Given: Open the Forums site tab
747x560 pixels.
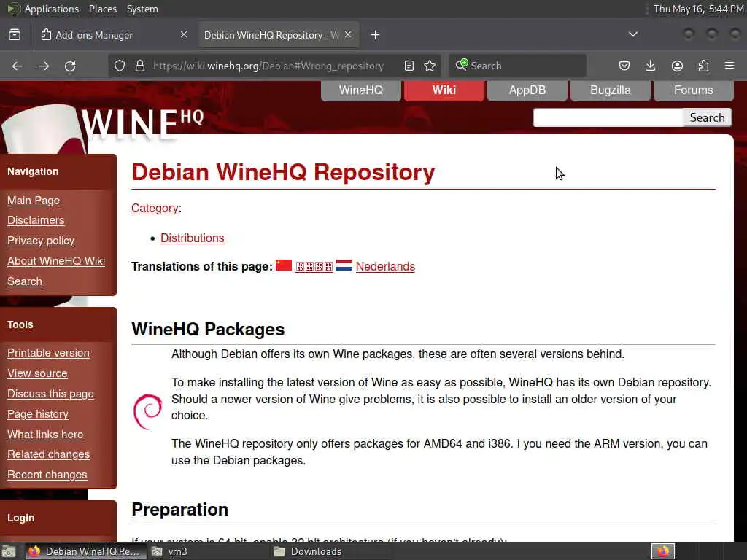Looking at the screenshot, I should click(694, 90).
